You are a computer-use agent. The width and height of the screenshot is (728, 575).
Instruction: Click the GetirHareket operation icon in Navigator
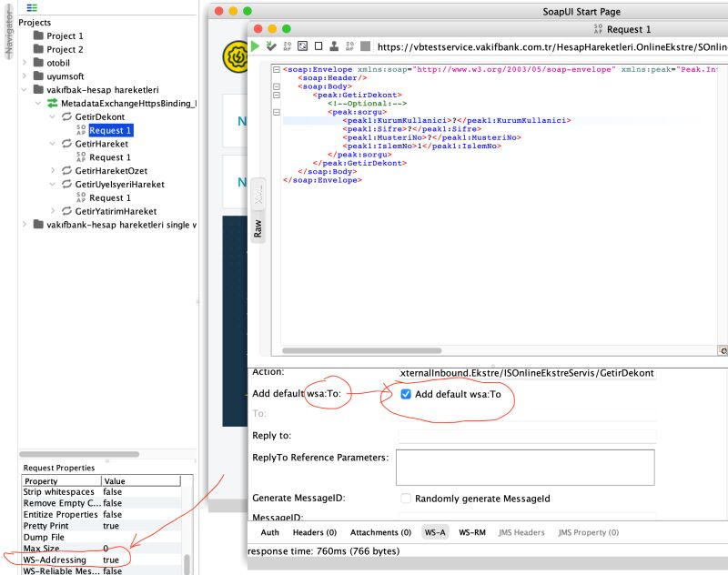point(66,144)
